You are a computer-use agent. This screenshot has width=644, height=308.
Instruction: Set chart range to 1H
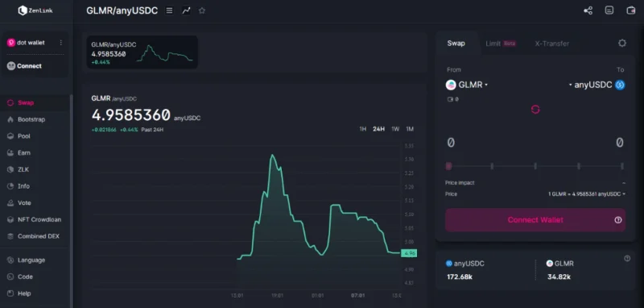click(x=363, y=129)
